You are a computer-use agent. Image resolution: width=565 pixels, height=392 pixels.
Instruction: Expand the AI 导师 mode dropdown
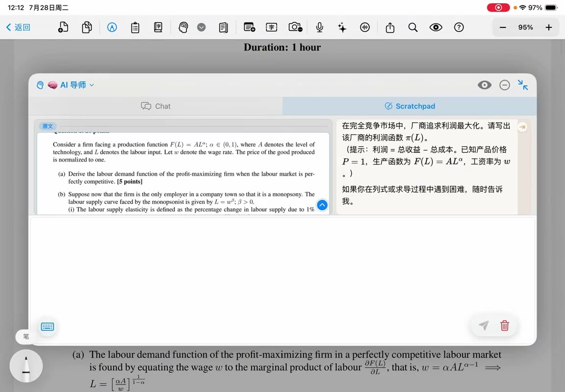92,85
